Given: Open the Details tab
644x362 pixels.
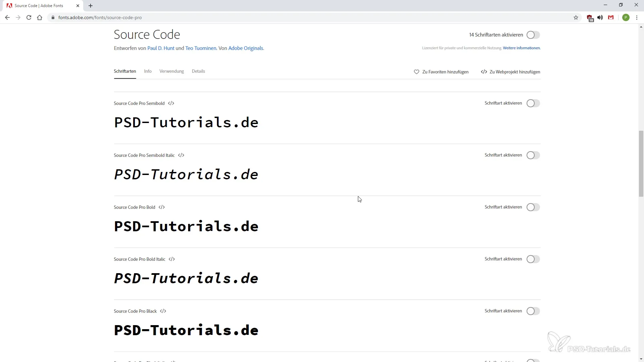Looking at the screenshot, I should click(x=198, y=71).
